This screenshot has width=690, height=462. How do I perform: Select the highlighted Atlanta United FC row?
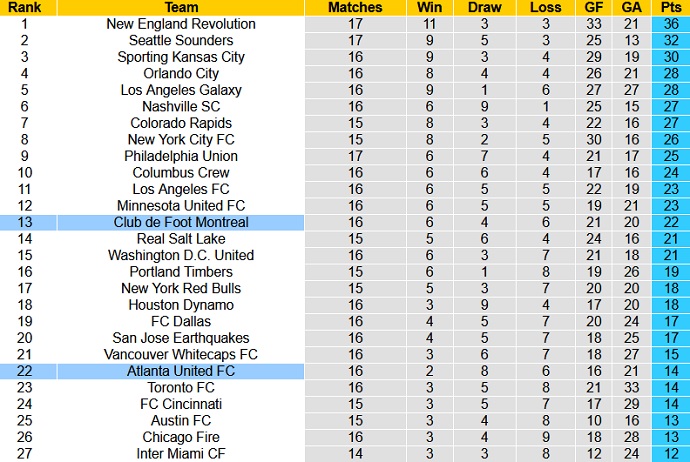point(181,371)
